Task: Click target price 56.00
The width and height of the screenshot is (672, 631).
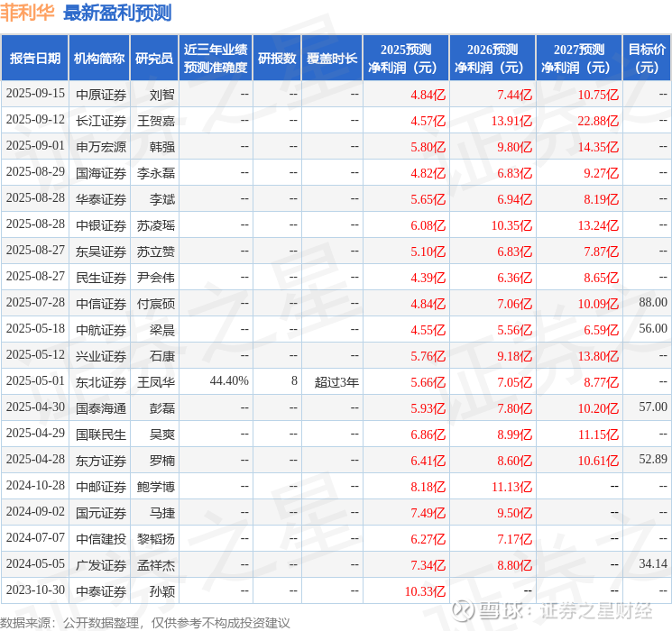Action: (653, 328)
